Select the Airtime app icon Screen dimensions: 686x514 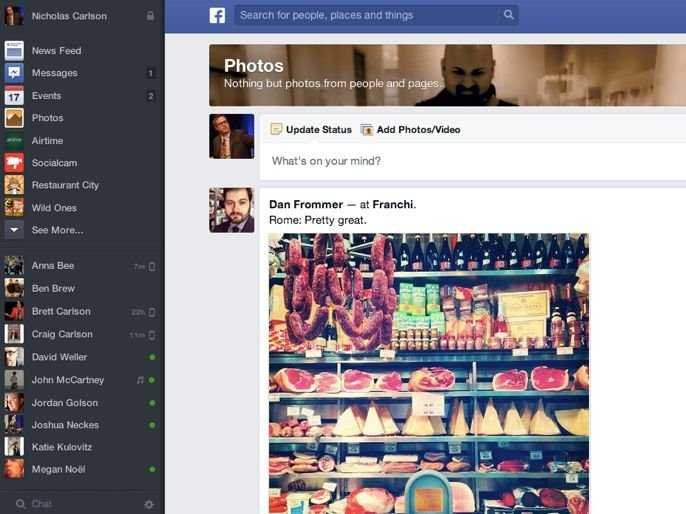[x=14, y=141]
